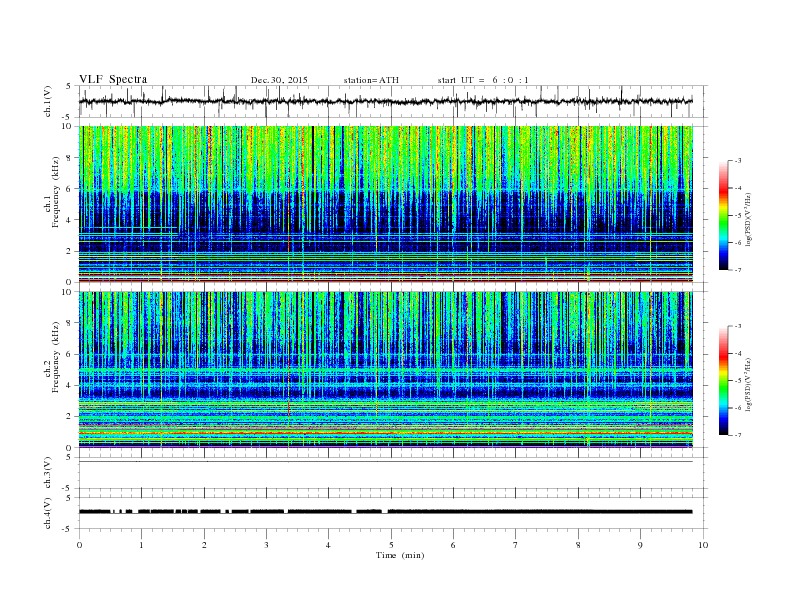Click inside the ch.1 spectrogram plot

[386, 204]
